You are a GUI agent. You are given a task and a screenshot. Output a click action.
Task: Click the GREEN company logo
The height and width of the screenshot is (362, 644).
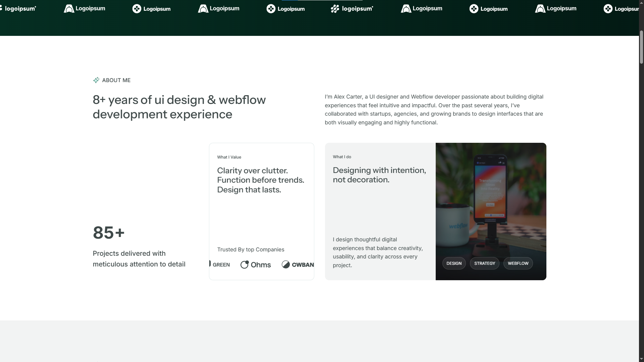[220, 265]
